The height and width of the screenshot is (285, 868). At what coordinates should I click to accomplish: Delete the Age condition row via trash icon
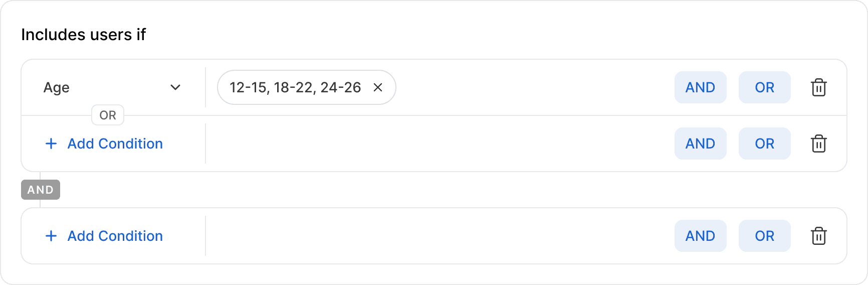pos(818,87)
